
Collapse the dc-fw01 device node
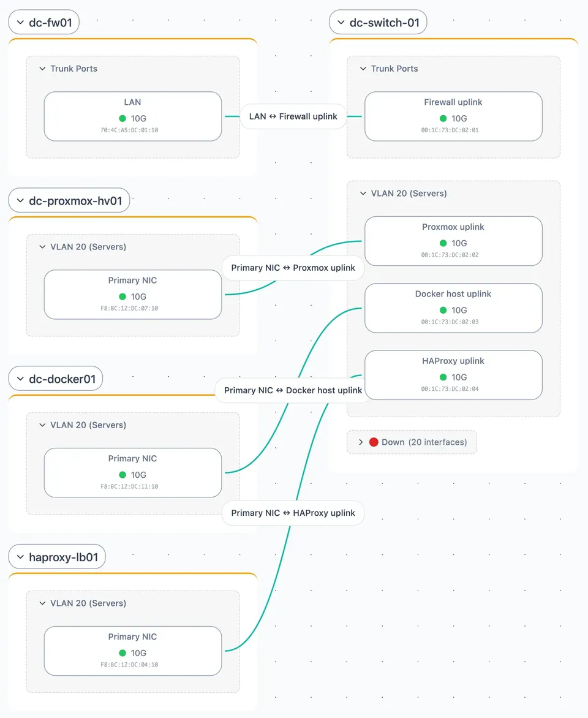pyautogui.click(x=20, y=23)
